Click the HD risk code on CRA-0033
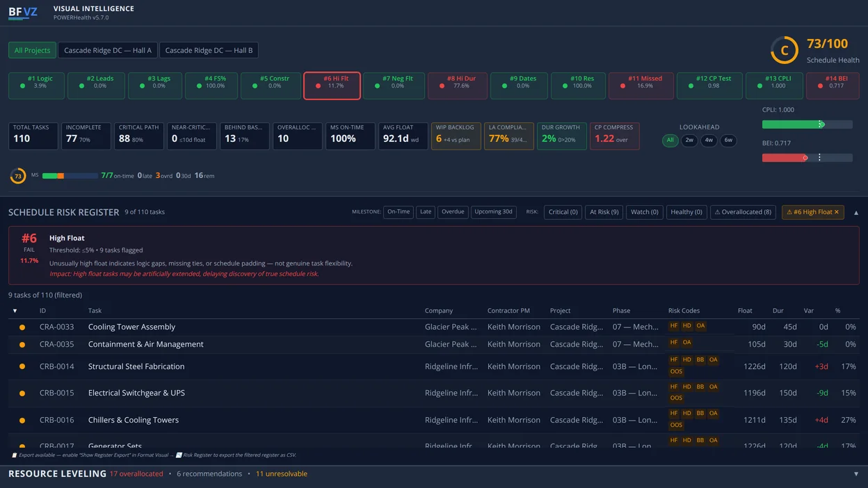Image resolution: width=868 pixels, height=488 pixels. pyautogui.click(x=686, y=326)
